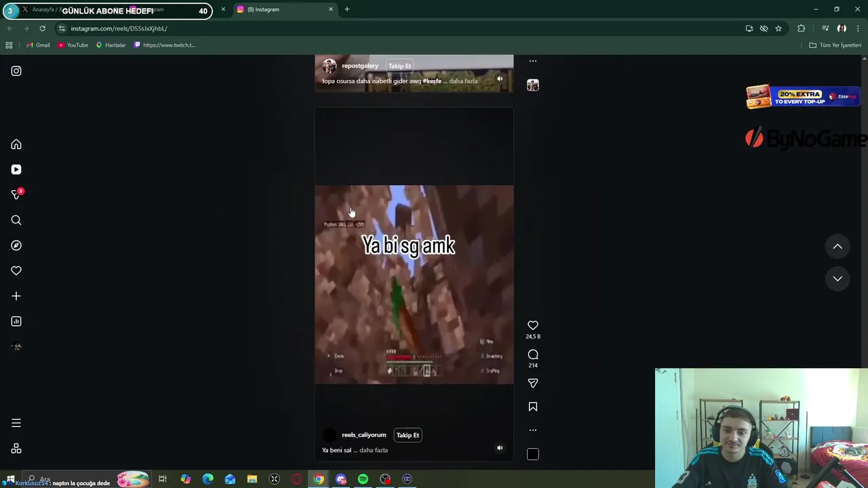Open the Chrome three-dot menu

coord(858,28)
